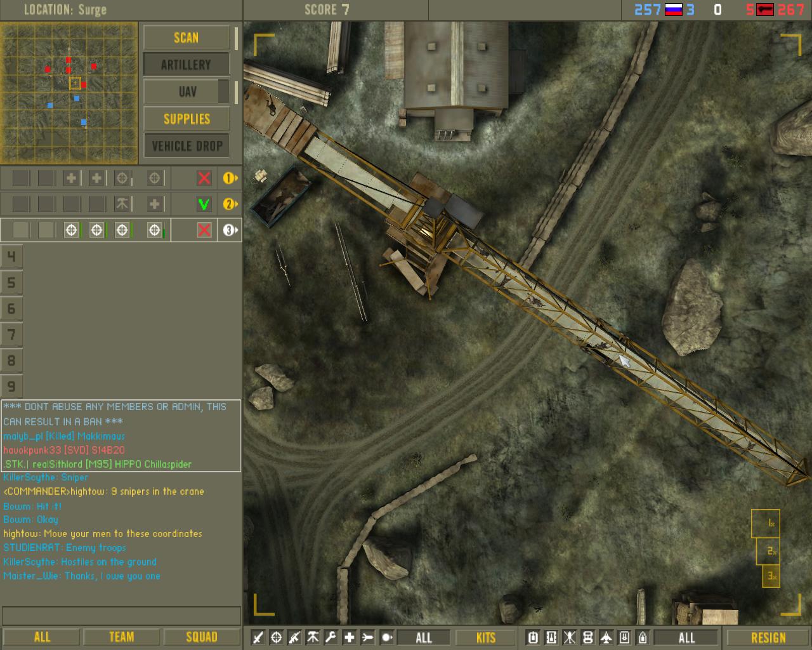
Task: Select fourth vehicle filter icon in bottom bar
Action: coord(588,637)
